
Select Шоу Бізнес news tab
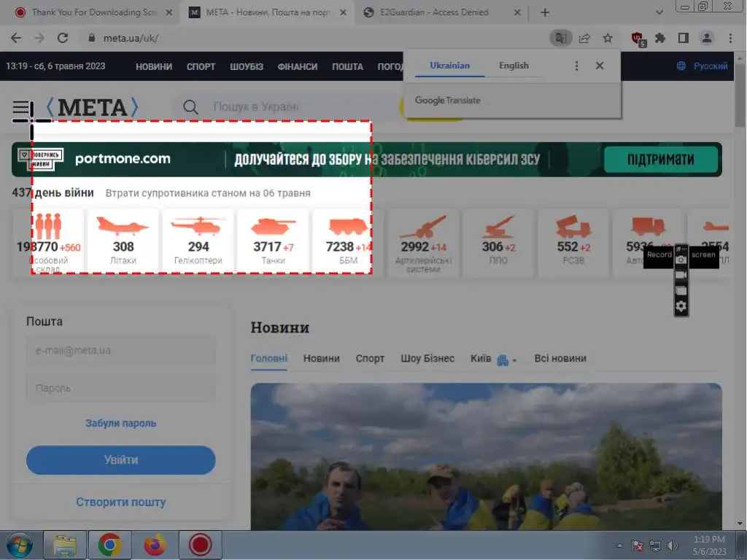427,359
